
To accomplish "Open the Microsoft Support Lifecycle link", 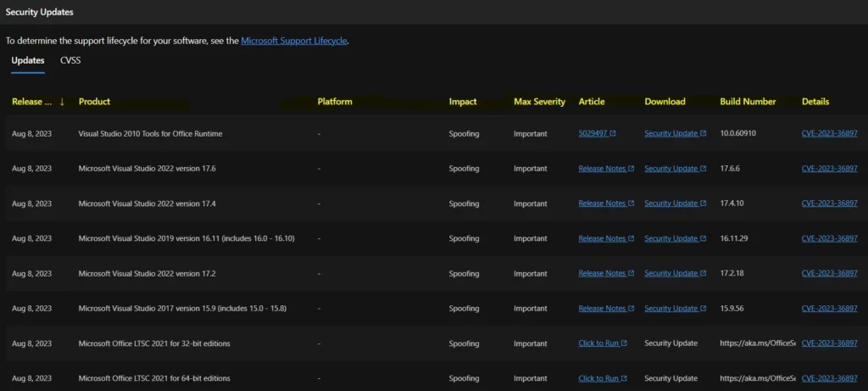I will click(x=294, y=41).
